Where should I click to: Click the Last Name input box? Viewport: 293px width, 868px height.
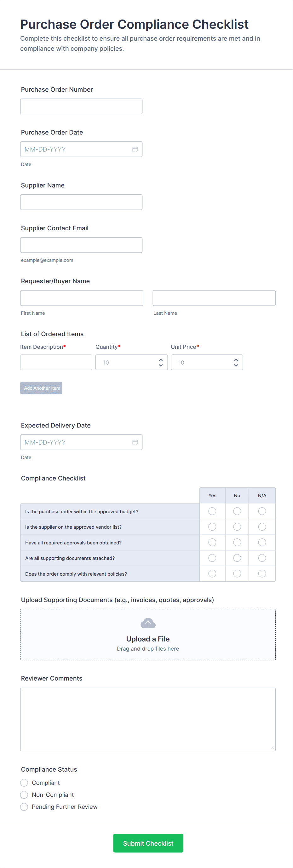[x=214, y=298]
